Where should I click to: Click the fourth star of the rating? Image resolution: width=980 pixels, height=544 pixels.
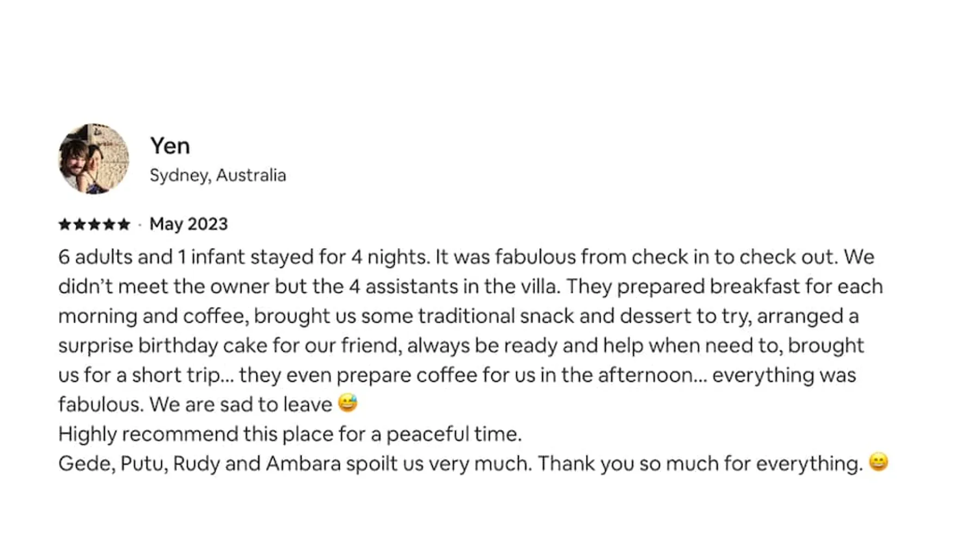point(109,224)
